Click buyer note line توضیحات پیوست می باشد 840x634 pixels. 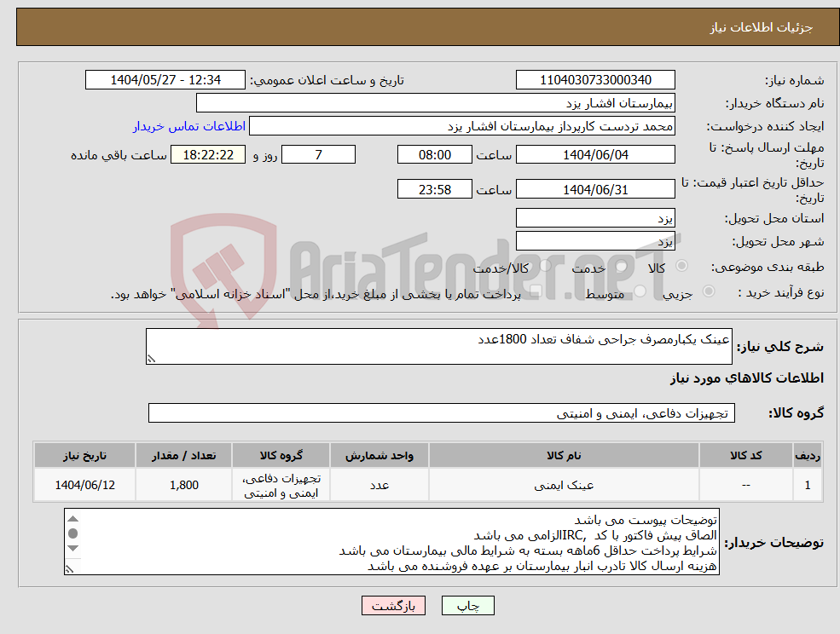tap(646, 520)
